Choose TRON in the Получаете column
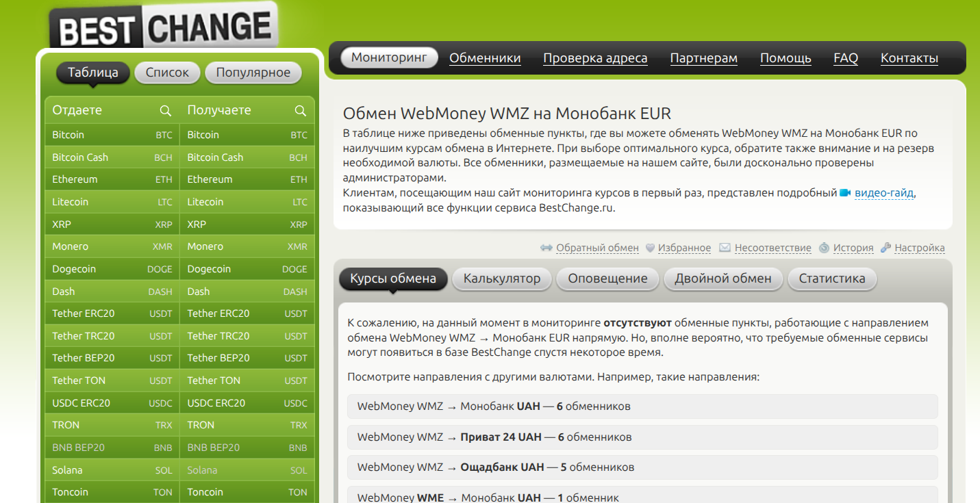The width and height of the screenshot is (980, 503). point(247,425)
